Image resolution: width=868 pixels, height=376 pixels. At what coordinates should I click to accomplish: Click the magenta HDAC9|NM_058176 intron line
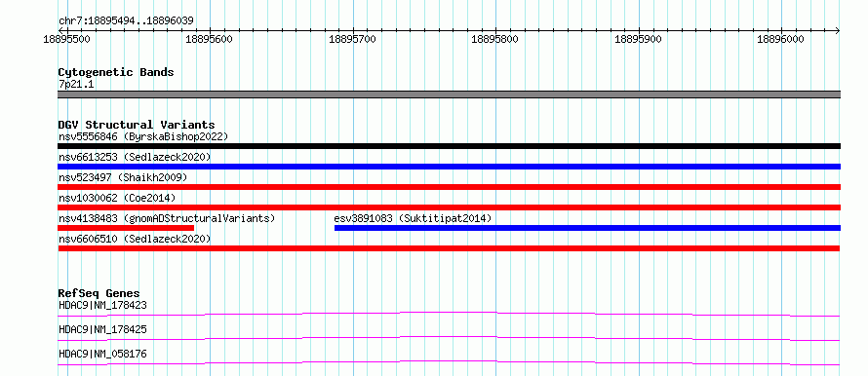click(x=449, y=362)
